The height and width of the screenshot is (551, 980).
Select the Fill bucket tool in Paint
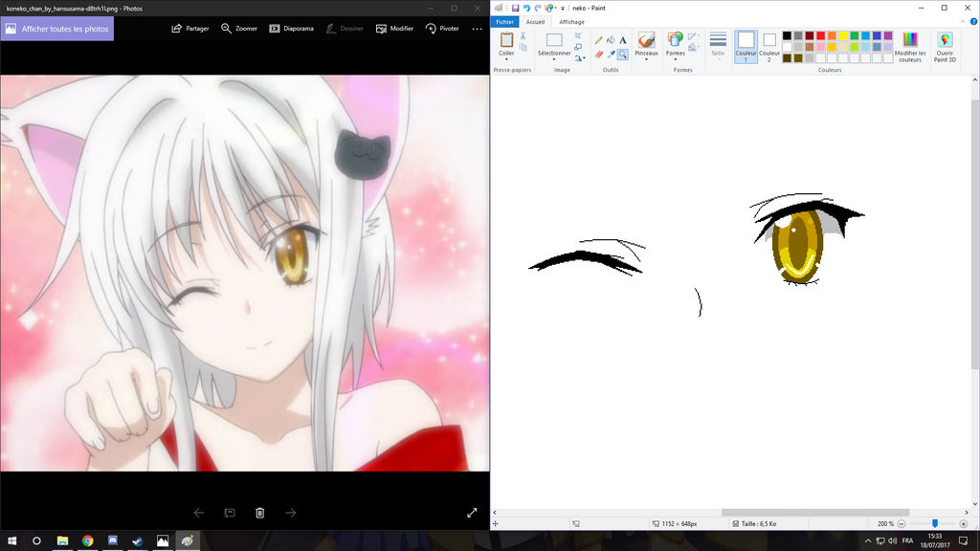(x=612, y=40)
